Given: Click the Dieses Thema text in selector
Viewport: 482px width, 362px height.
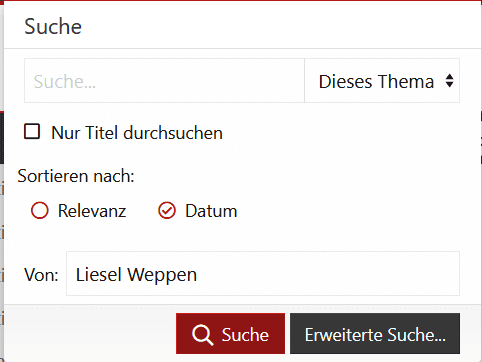Looking at the screenshot, I should tap(376, 82).
